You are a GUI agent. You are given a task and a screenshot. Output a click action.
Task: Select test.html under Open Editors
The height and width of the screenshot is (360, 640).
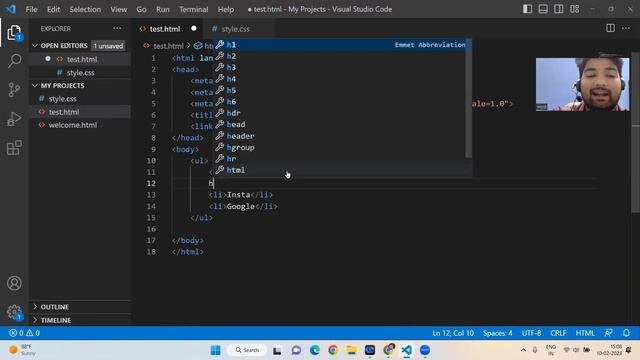[x=80, y=59]
